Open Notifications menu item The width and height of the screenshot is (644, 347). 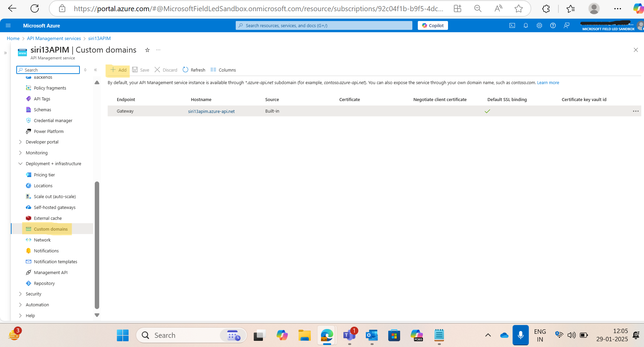(x=46, y=251)
